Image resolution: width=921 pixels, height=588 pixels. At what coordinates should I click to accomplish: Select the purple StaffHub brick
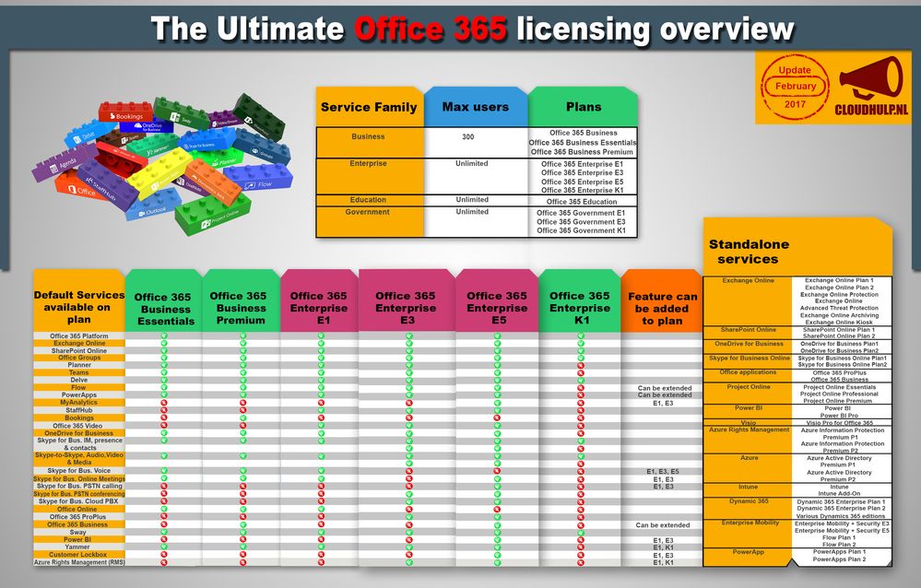pos(108,187)
